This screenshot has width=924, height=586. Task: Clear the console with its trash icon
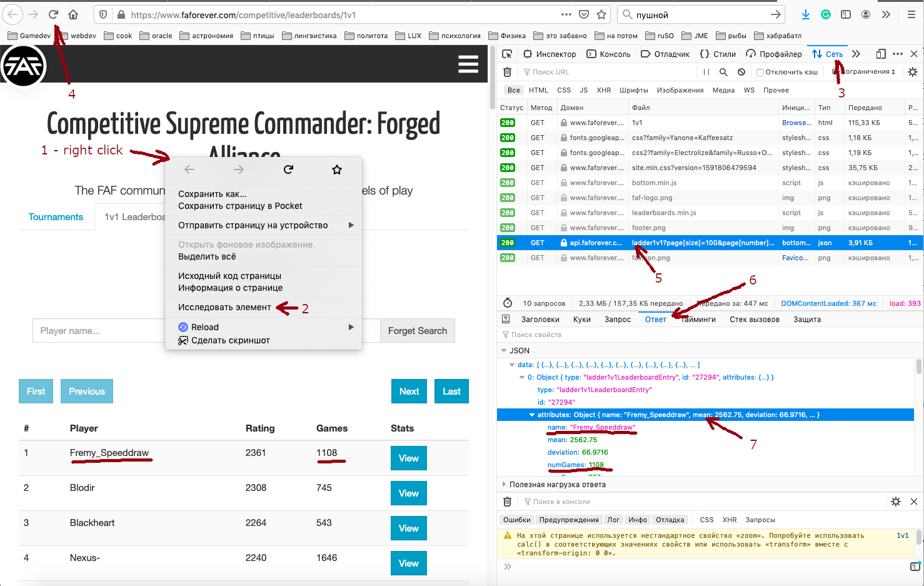pyautogui.click(x=507, y=502)
